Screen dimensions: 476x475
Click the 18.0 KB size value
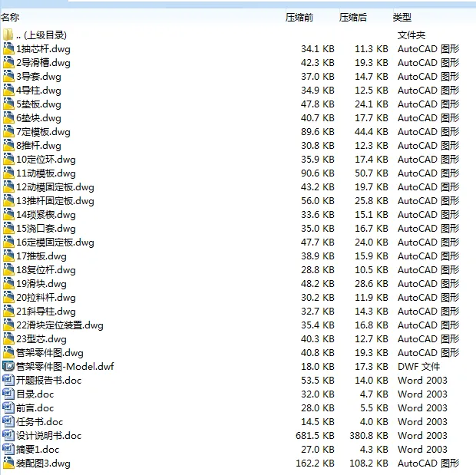click(x=318, y=367)
